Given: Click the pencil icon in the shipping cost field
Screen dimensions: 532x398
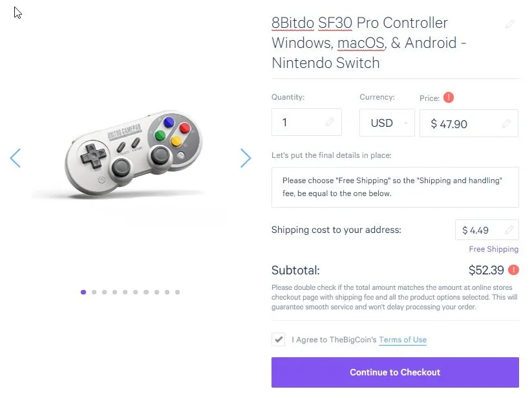Looking at the screenshot, I should [509, 230].
